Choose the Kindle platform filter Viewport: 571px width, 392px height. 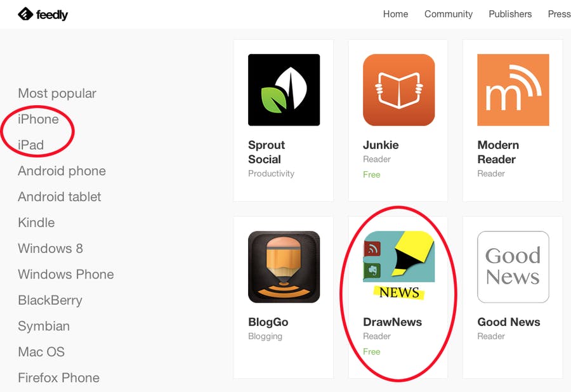point(36,223)
